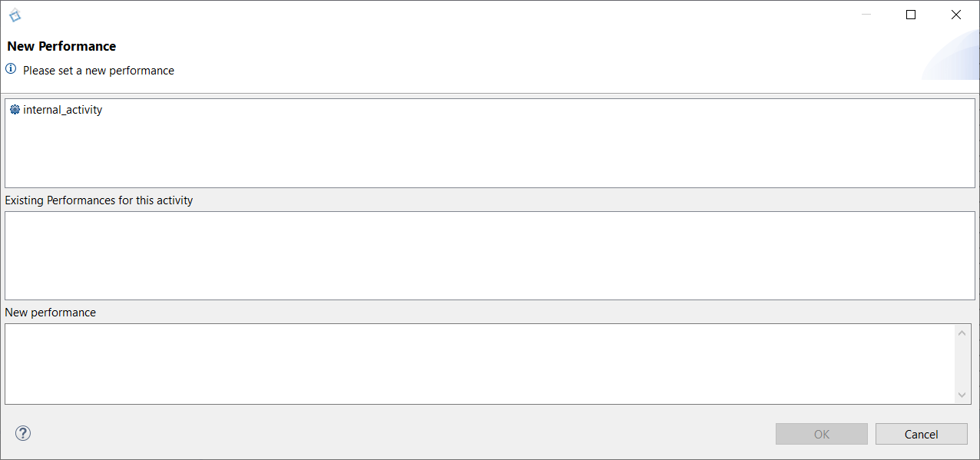Cancel the new performance dialog
Screen dimensions: 980x460
coord(922,434)
